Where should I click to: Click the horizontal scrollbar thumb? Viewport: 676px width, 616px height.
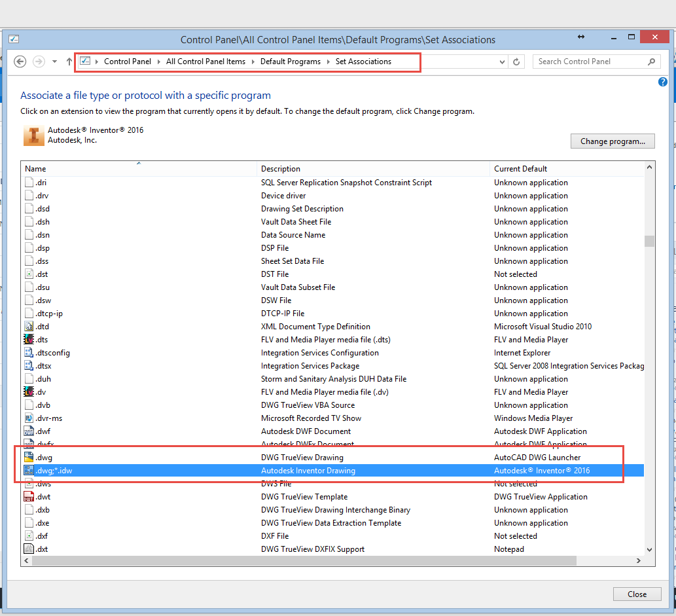[x=304, y=560]
